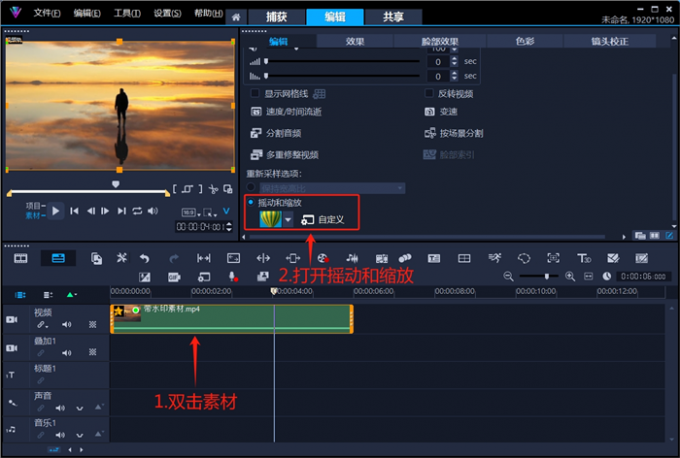Enable the 显示网格线 checkbox
This screenshot has height=458, width=680.
pos(255,93)
